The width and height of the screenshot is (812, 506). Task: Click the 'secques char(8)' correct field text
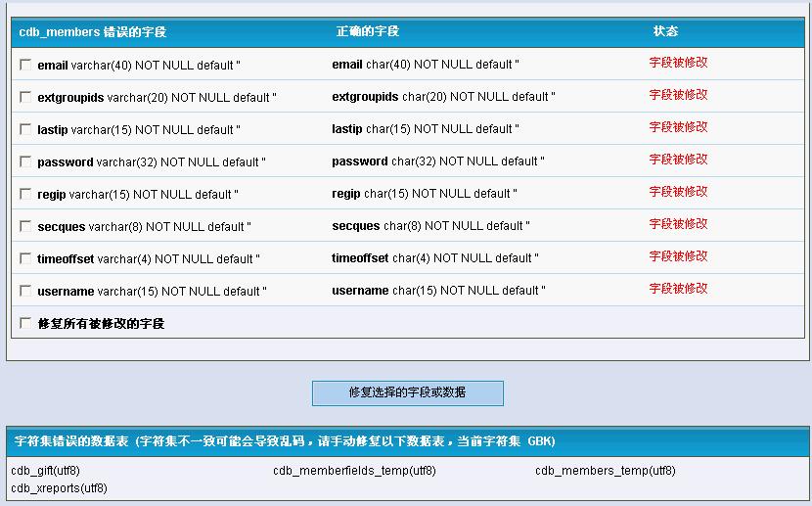tap(430, 226)
